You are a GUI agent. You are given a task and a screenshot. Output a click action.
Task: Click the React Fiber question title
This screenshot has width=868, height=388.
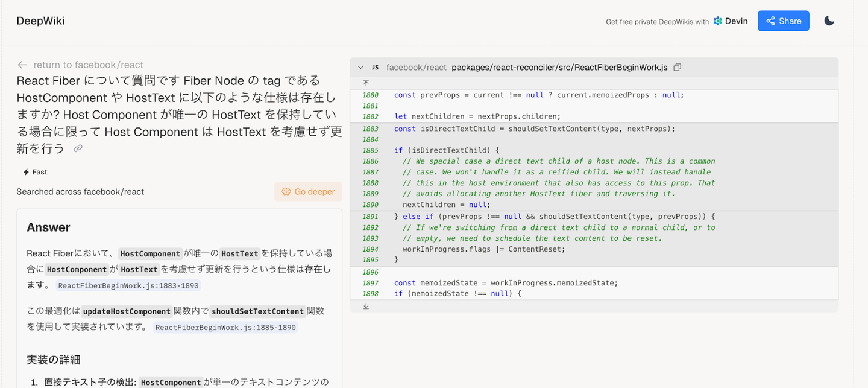pos(179,114)
